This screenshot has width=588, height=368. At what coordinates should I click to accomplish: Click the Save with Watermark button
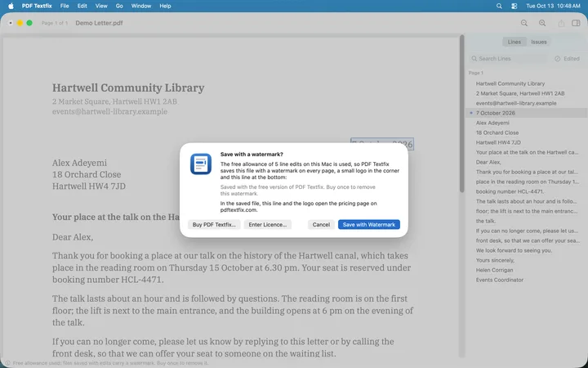368,225
